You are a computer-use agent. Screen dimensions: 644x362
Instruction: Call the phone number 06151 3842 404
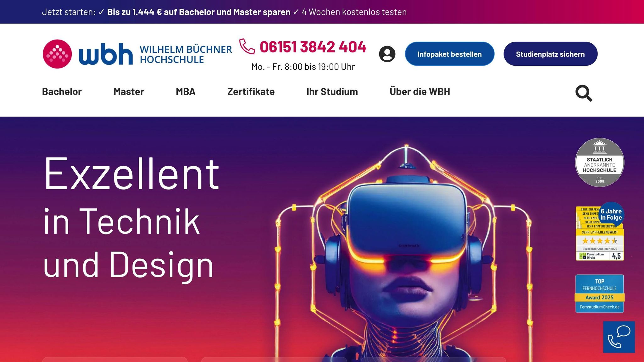pos(313,47)
